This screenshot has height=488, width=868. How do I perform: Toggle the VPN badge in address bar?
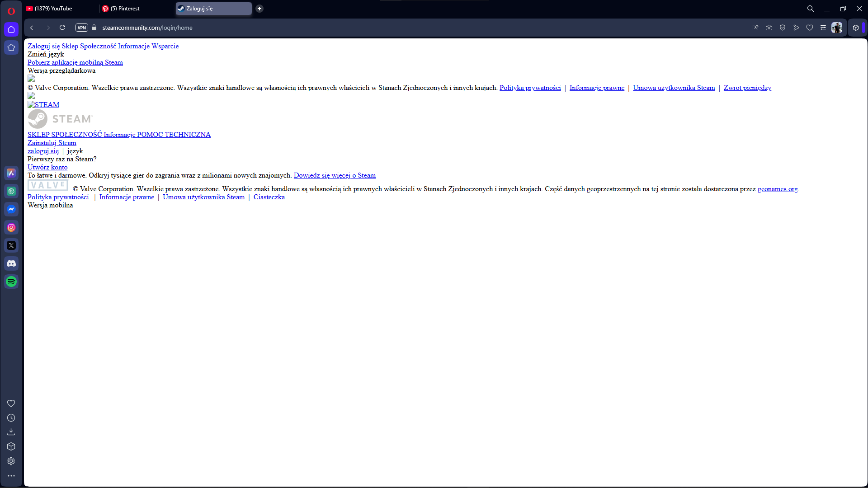(82, 28)
